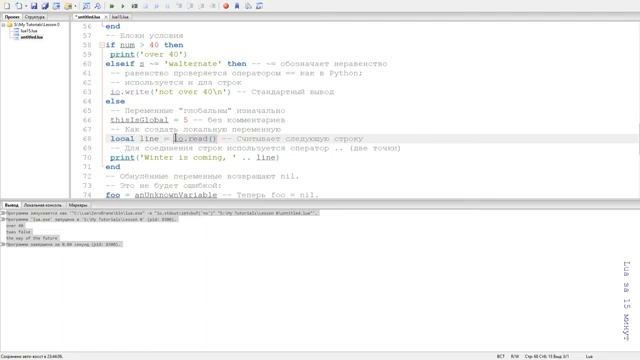
Task: Close the untitled.lua editor tab
Action: [106, 17]
